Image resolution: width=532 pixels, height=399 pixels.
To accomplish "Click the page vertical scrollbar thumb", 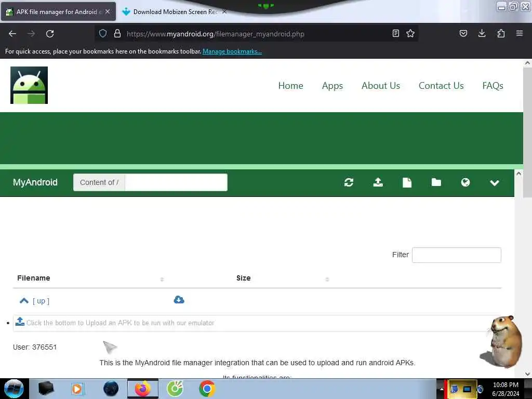I will [527, 132].
